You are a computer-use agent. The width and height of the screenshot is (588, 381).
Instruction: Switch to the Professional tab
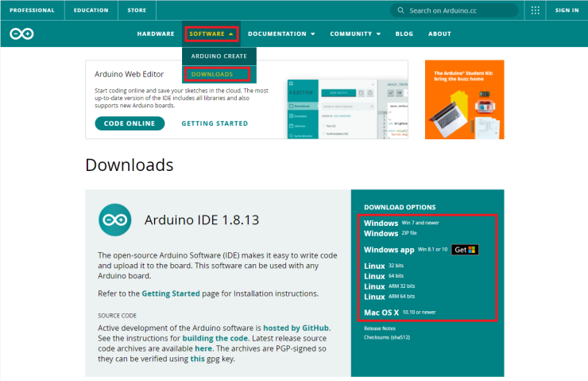32,10
